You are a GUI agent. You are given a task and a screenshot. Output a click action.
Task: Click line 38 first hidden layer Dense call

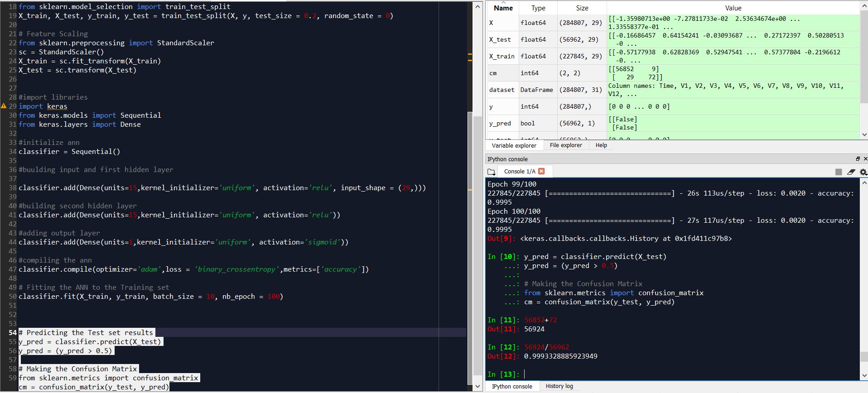[x=222, y=188]
